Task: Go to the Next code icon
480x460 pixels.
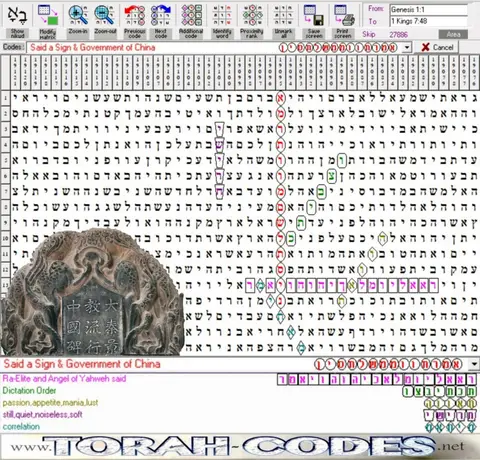Action: coord(161,15)
